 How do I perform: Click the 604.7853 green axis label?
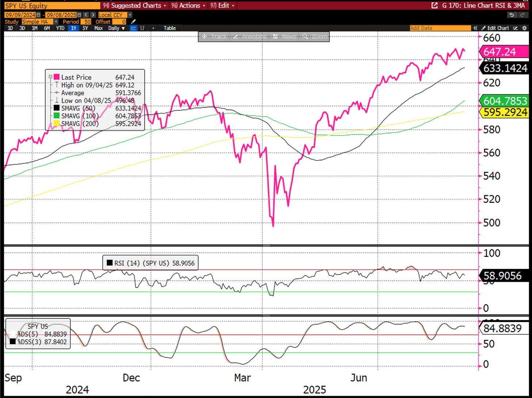click(x=504, y=101)
